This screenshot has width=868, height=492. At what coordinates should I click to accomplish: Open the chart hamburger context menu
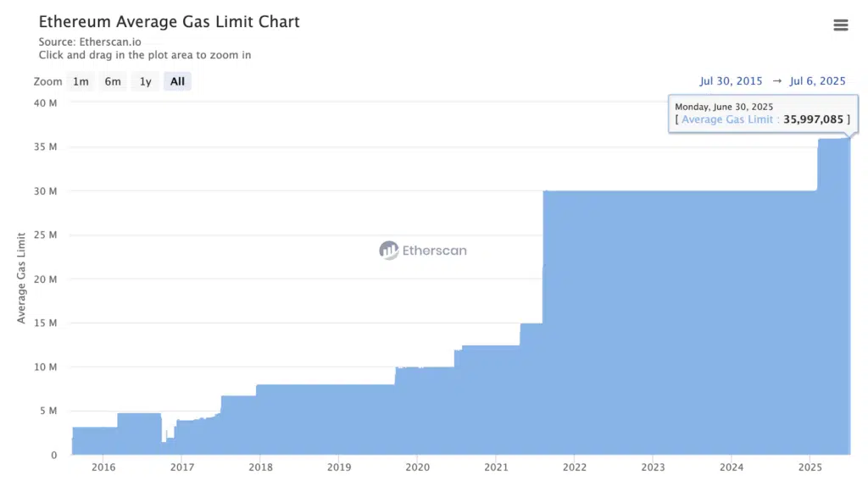840,25
